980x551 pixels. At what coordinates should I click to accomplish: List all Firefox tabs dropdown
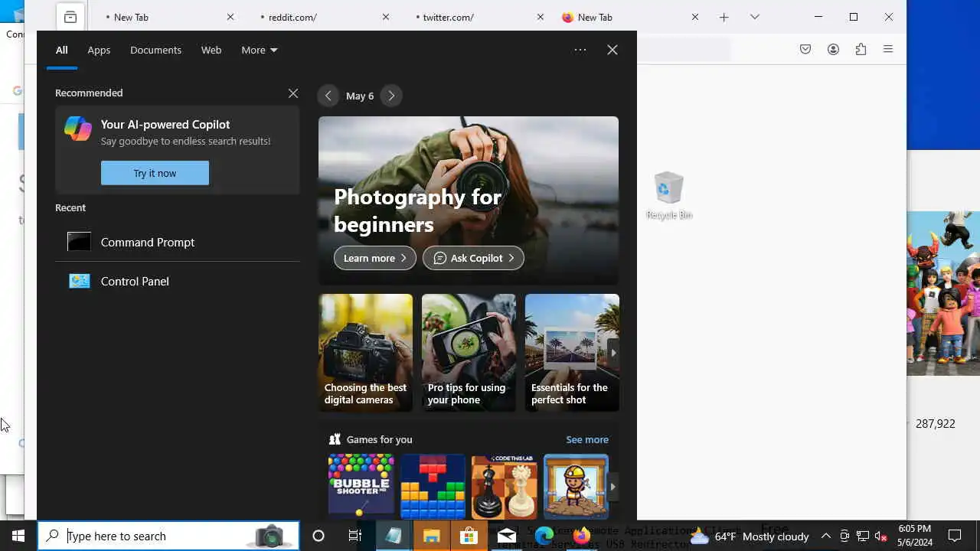click(x=755, y=17)
